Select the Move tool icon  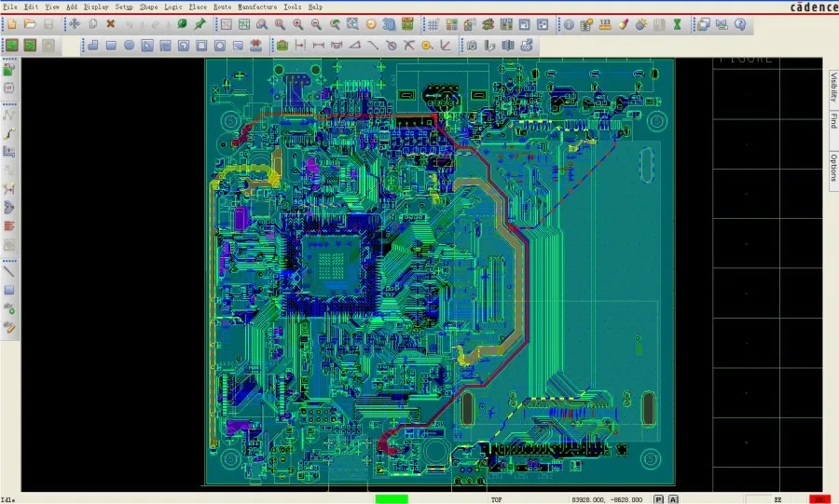point(75,23)
